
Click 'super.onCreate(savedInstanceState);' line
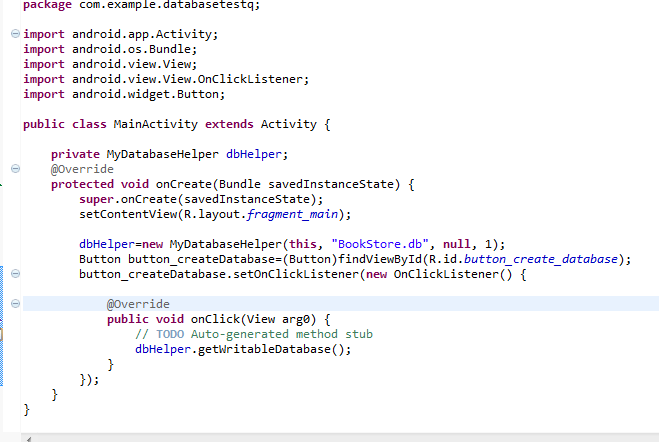(x=201, y=199)
